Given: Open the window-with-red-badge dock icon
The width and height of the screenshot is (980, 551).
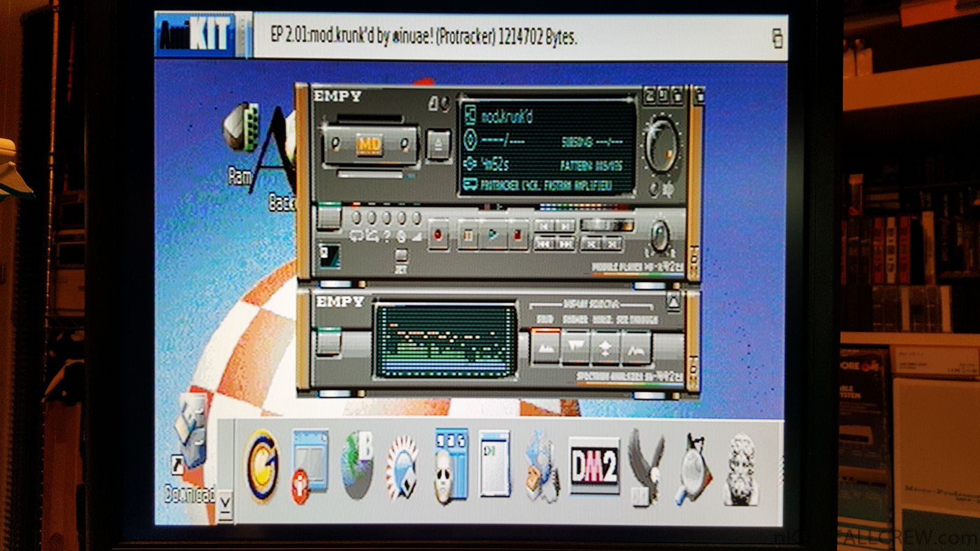Looking at the screenshot, I should point(309,467).
